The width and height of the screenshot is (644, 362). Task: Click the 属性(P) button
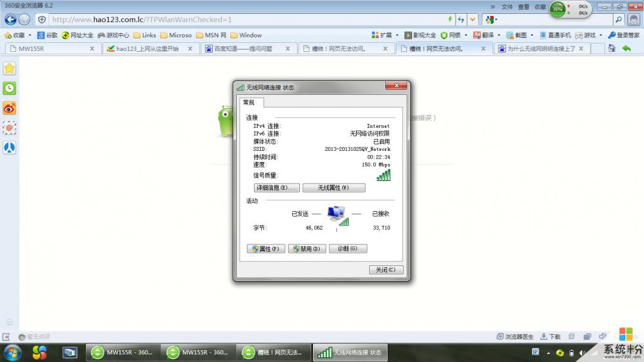[266, 249]
